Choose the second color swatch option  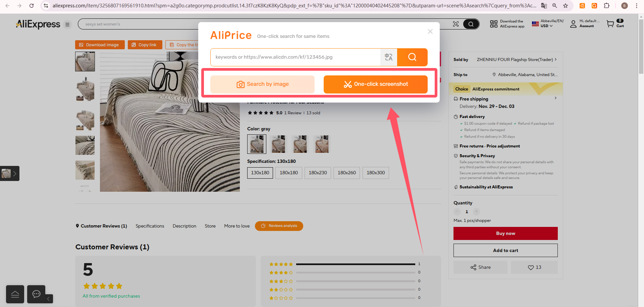click(x=278, y=144)
